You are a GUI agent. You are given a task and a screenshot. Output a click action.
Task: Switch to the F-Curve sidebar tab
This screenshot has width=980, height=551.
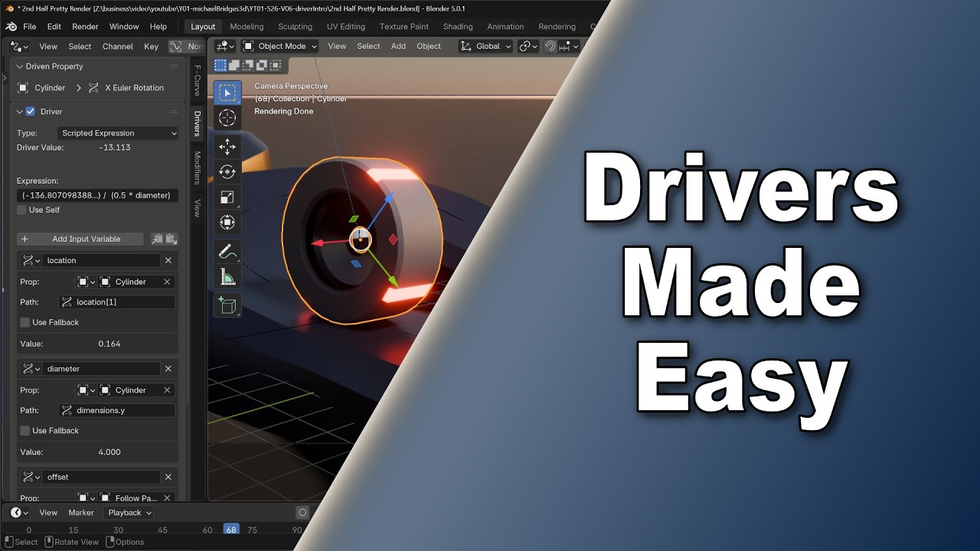[x=197, y=80]
